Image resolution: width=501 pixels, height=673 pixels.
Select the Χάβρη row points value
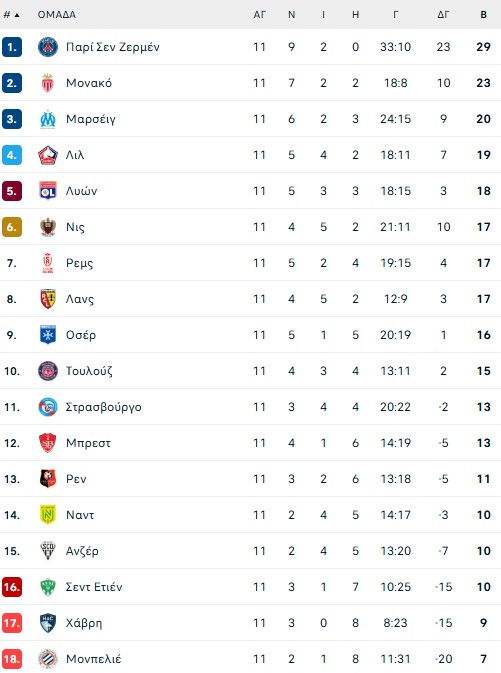point(483,623)
